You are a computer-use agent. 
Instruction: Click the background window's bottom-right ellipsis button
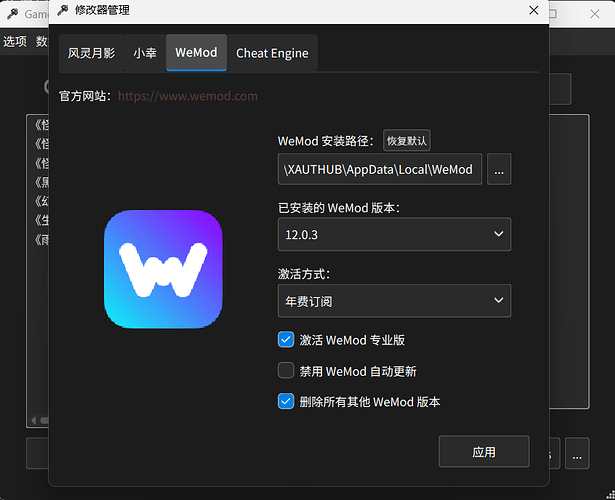[x=577, y=453]
